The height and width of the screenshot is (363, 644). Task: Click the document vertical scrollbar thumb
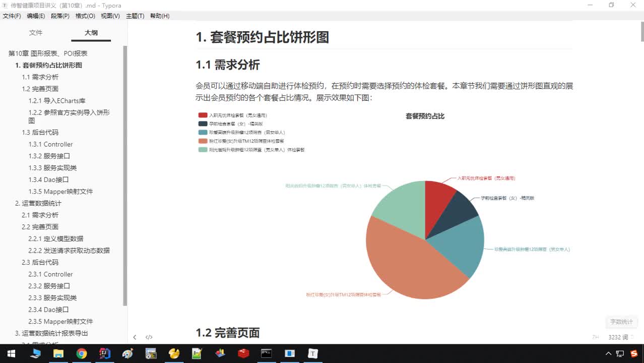point(642,31)
